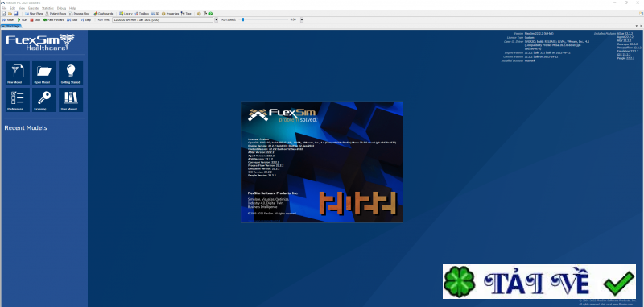
Task: Click the TẢI VỀ download banner
Action: 539,281
